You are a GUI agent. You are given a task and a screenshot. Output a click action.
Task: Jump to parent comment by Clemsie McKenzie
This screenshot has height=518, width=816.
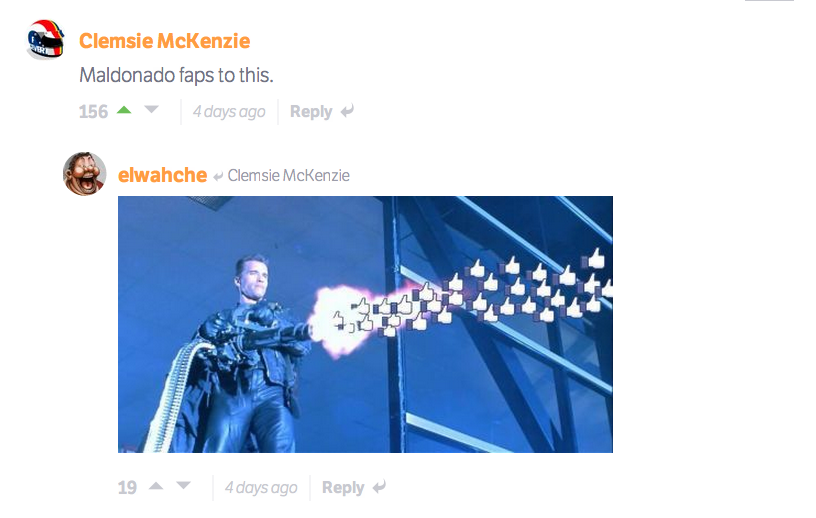(288, 175)
